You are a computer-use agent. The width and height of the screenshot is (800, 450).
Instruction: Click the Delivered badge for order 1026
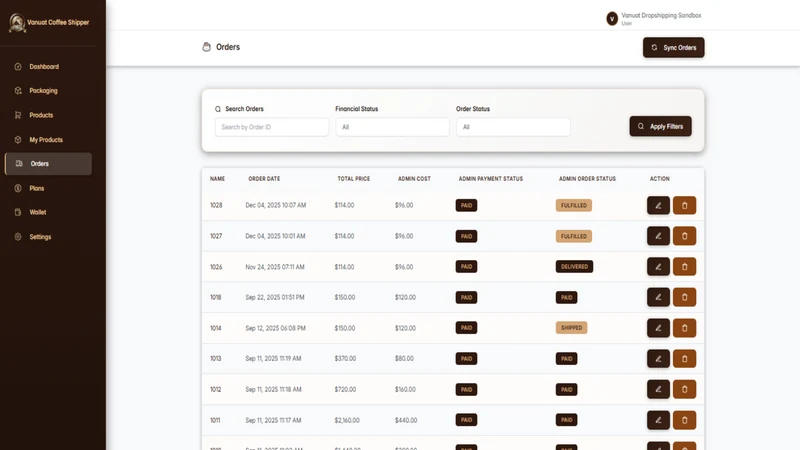574,266
